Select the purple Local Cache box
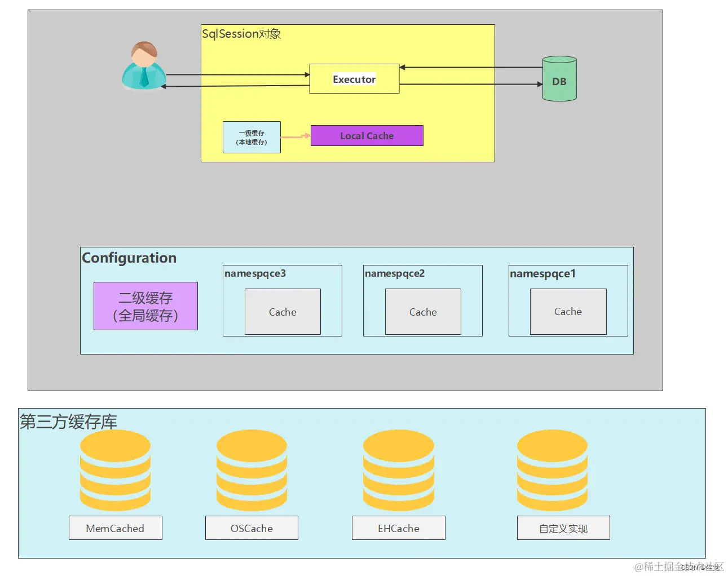The image size is (728, 576). [x=367, y=136]
